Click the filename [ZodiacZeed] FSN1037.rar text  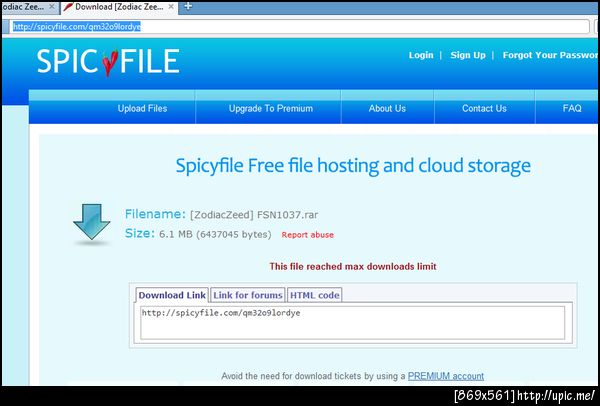pos(254,215)
